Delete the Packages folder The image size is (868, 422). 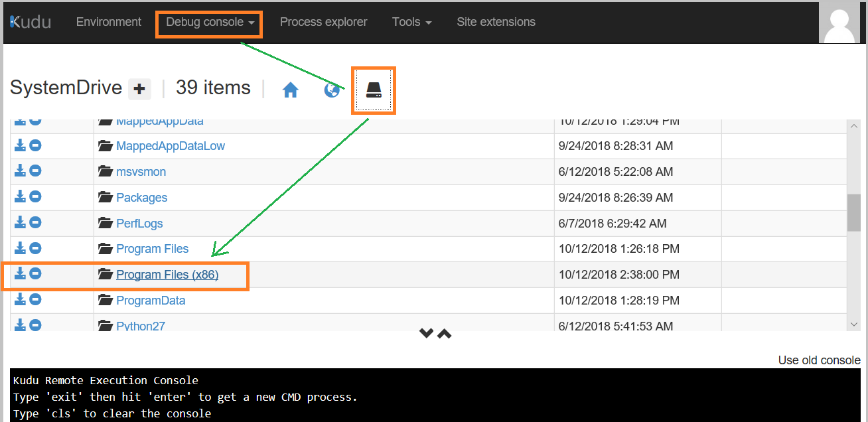point(36,196)
